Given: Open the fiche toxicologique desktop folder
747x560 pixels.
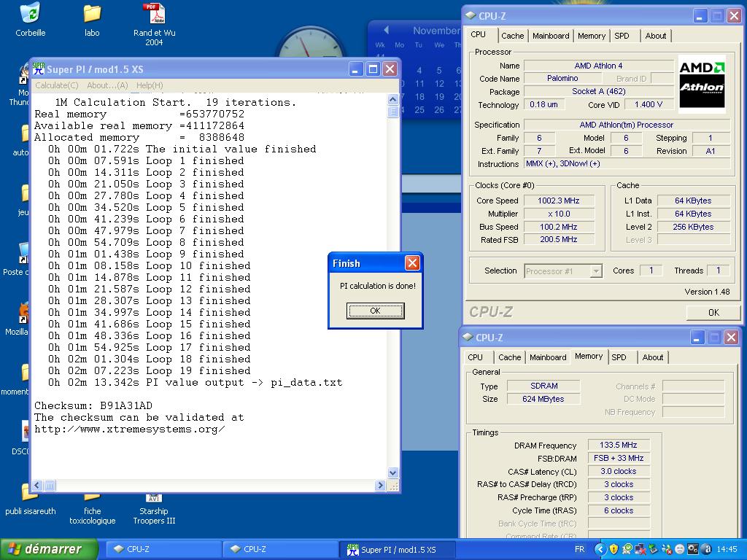Looking at the screenshot, I should pos(92,497).
